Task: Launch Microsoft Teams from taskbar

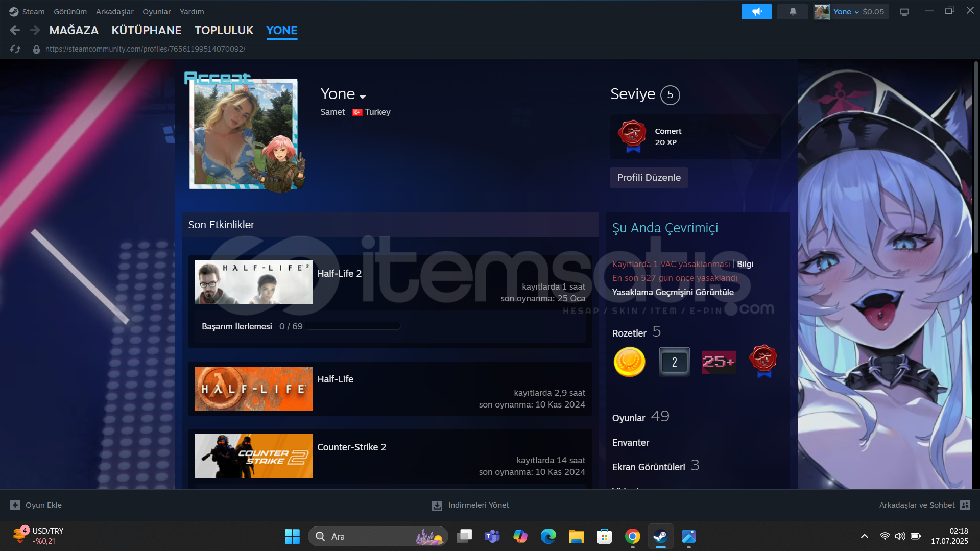Action: click(x=492, y=537)
